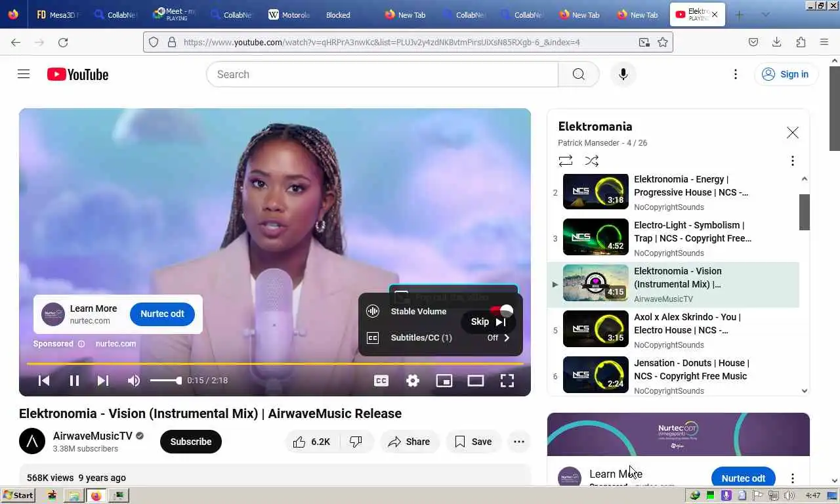Adjust the player volume slider

[x=165, y=381]
